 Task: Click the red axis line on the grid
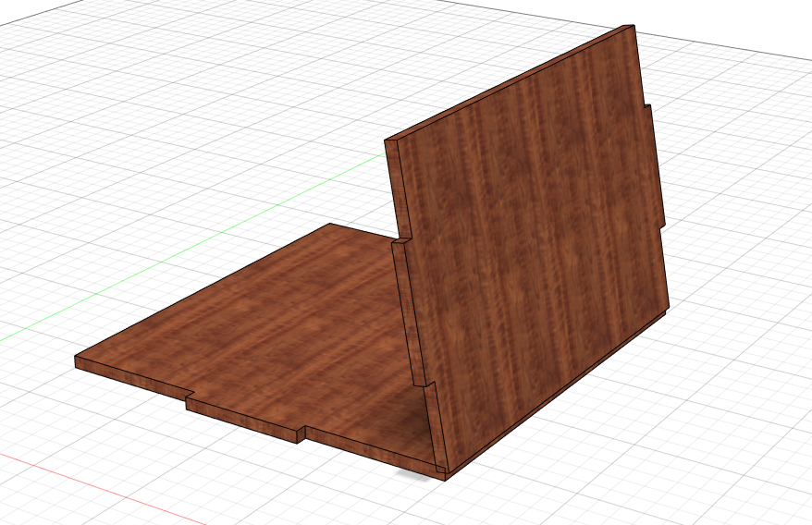(104, 489)
